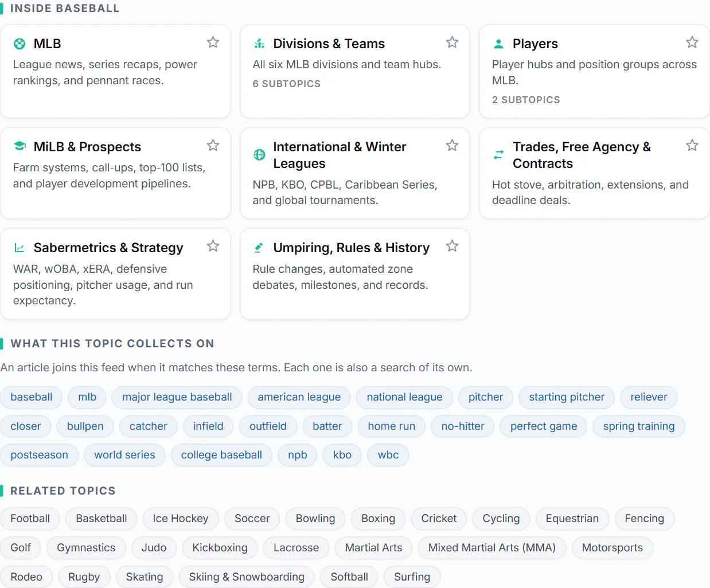
Task: Click the Sabermetrics chart icon
Action: (x=19, y=248)
